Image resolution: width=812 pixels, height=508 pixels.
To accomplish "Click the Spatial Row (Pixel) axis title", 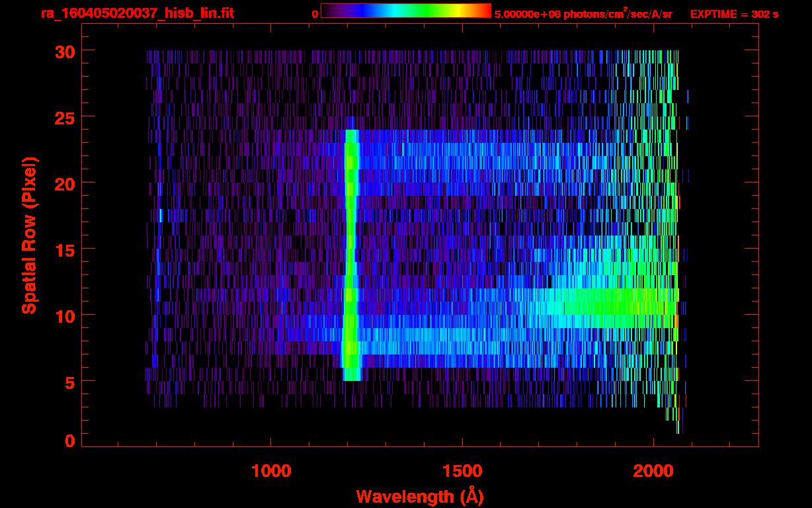I will [29, 235].
